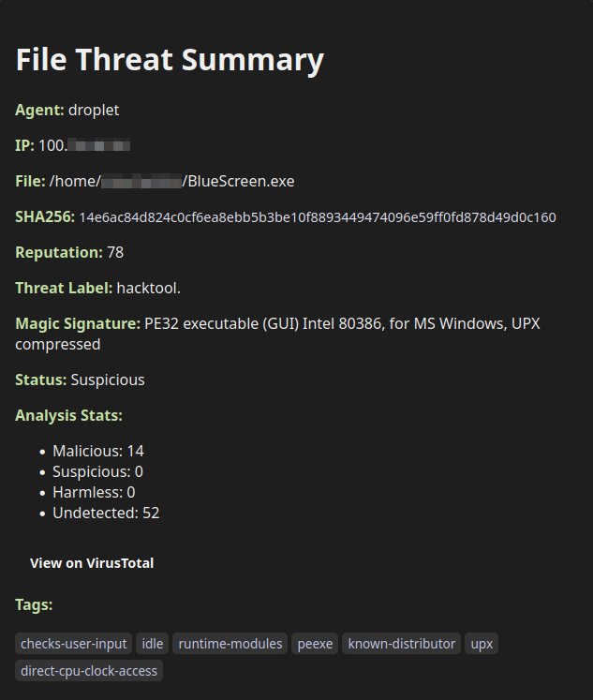Image resolution: width=593 pixels, height=700 pixels.
Task: Click the Harmless: 0 stat line
Action: tap(94, 492)
